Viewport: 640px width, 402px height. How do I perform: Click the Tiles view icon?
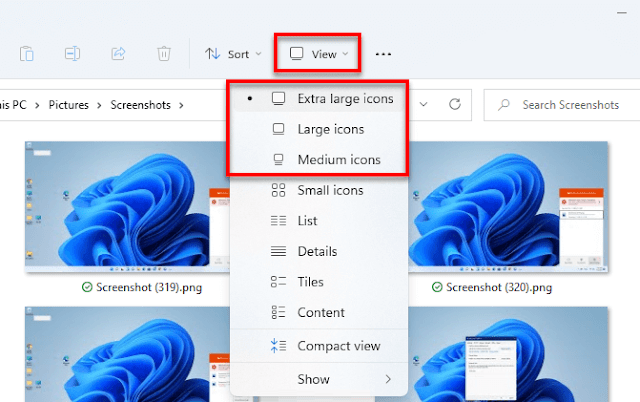point(278,282)
